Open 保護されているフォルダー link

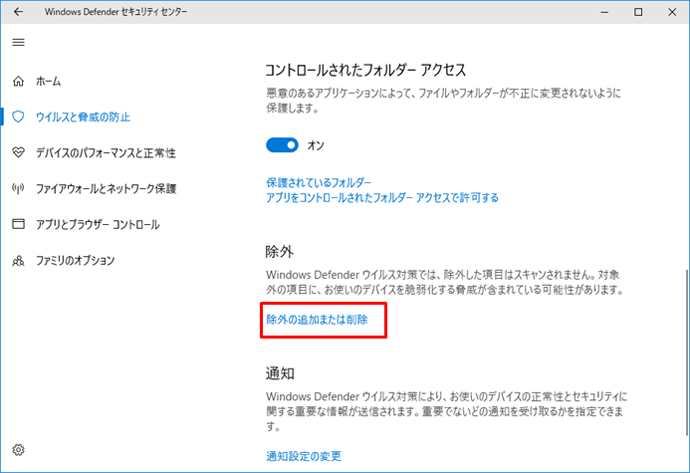click(x=319, y=182)
